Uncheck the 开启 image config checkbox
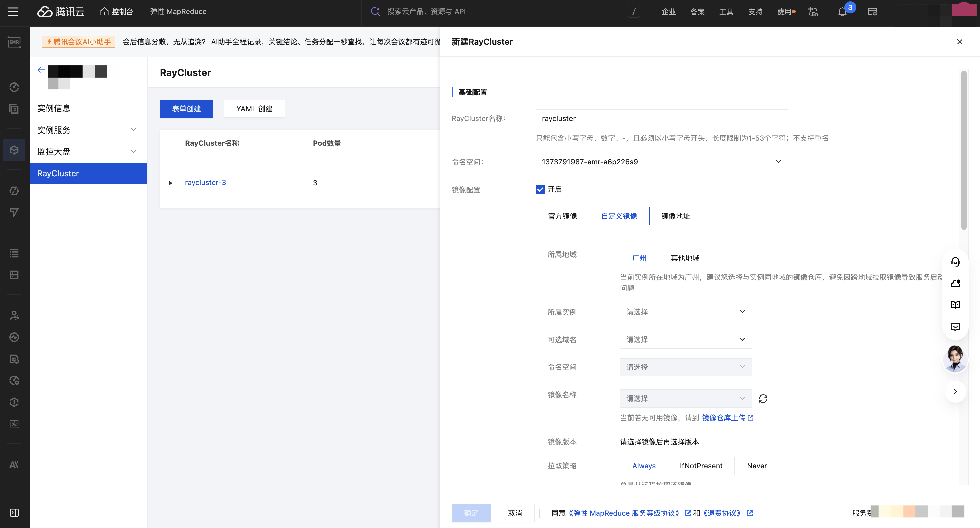Viewport: 980px width, 528px height. click(x=540, y=189)
